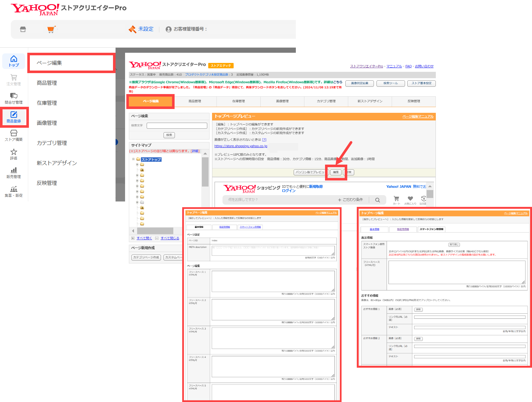Switch to 反映管理 tab in store editor tab bar
This screenshot has height=402, width=532.
pyautogui.click(x=414, y=101)
